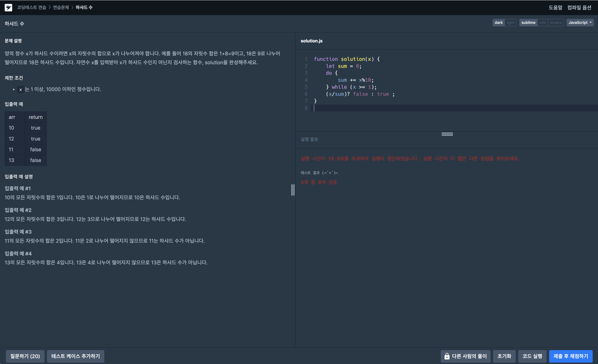Screen dimensions: 598x364
Task: Click inline code 'x' in constraint
Action: (x=21, y=89)
